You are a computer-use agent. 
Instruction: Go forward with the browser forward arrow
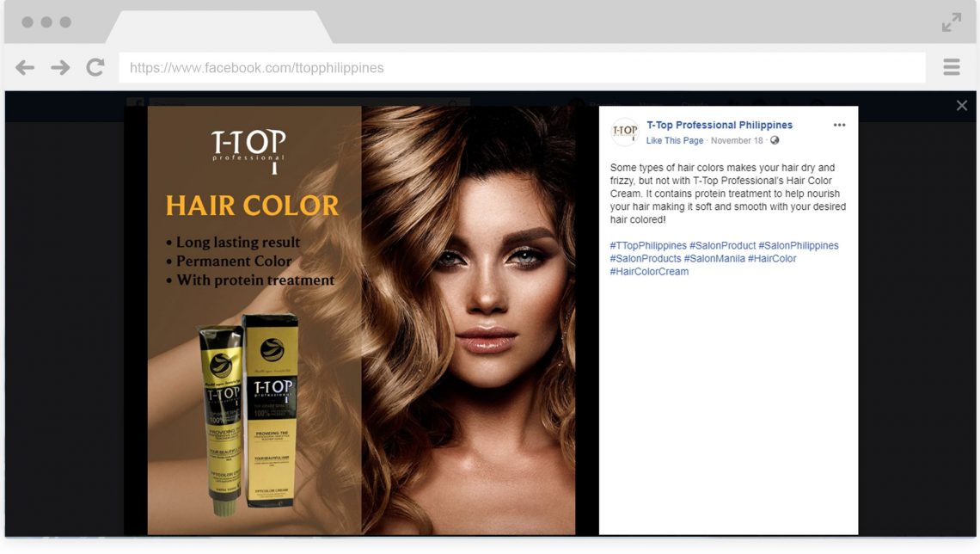61,68
